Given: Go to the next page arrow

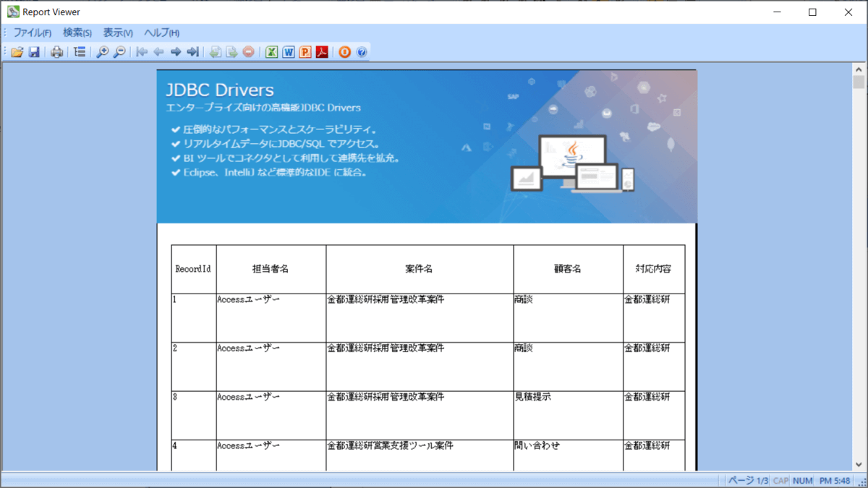Looking at the screenshot, I should 175,52.
